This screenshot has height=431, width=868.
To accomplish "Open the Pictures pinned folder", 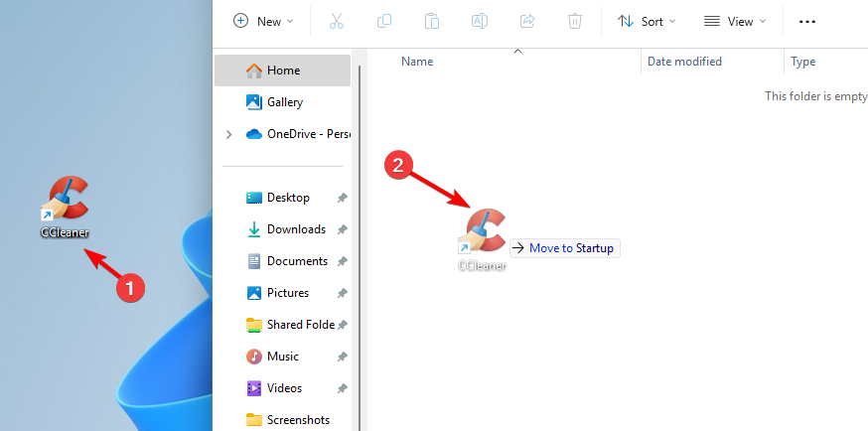I will pyautogui.click(x=277, y=293).
